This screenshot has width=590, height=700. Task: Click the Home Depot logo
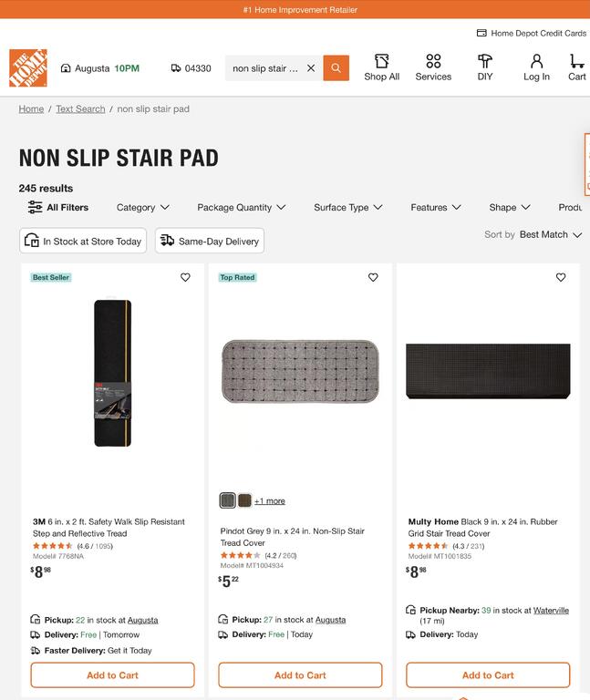[28, 68]
